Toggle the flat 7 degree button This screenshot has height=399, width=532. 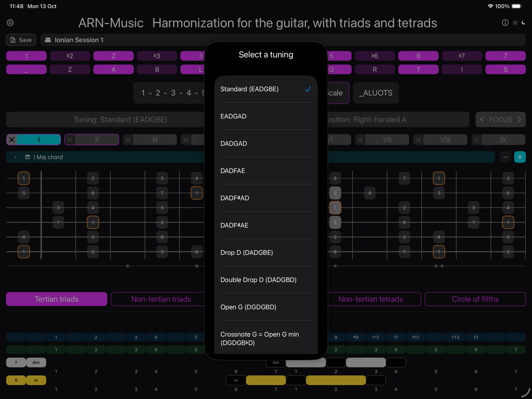point(461,56)
